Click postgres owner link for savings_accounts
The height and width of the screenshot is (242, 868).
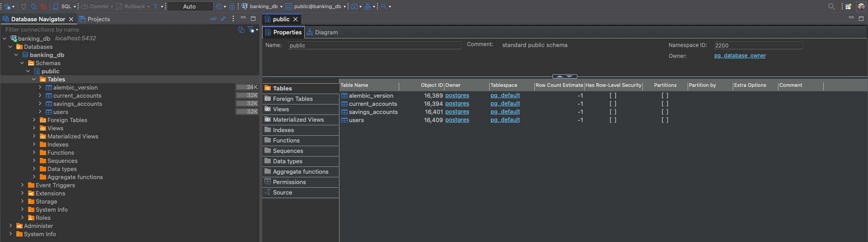pyautogui.click(x=457, y=112)
